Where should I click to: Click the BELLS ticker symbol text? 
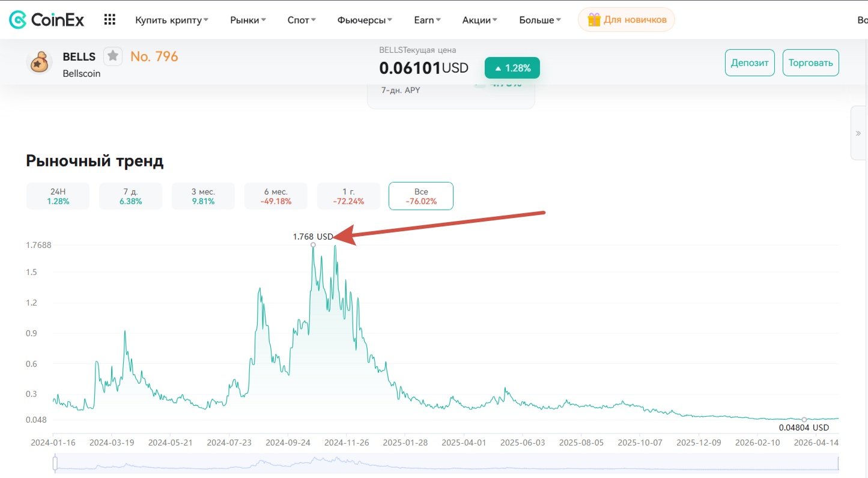pyautogui.click(x=79, y=56)
